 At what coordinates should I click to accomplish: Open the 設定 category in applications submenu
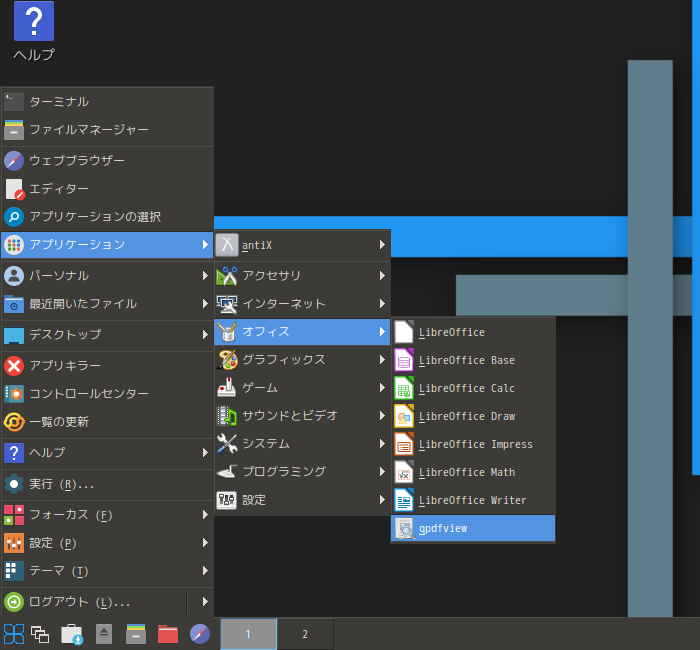[x=302, y=500]
